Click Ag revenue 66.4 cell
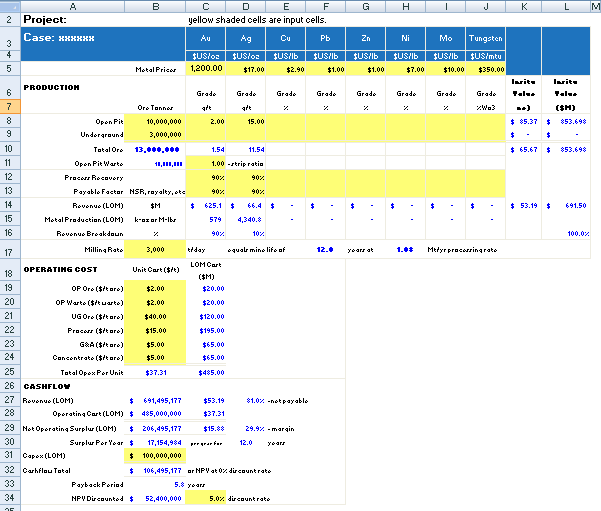 coord(246,205)
